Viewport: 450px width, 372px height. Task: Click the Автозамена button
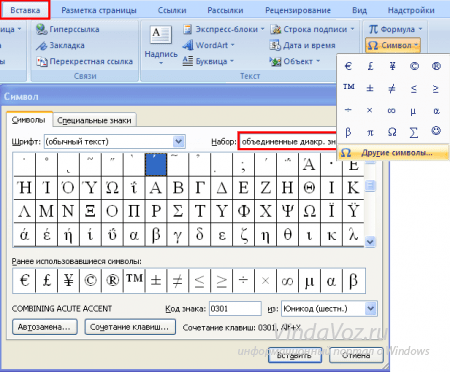(44, 327)
